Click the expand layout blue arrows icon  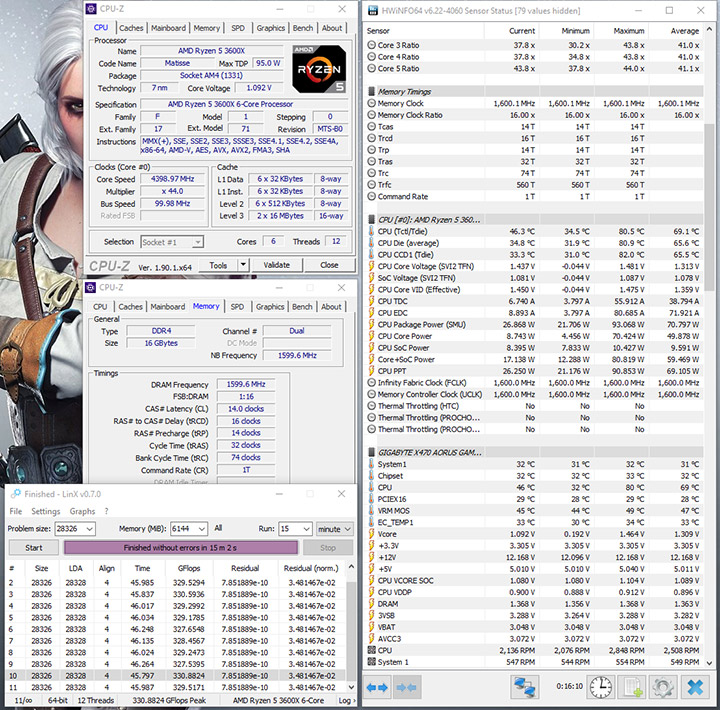[377, 688]
